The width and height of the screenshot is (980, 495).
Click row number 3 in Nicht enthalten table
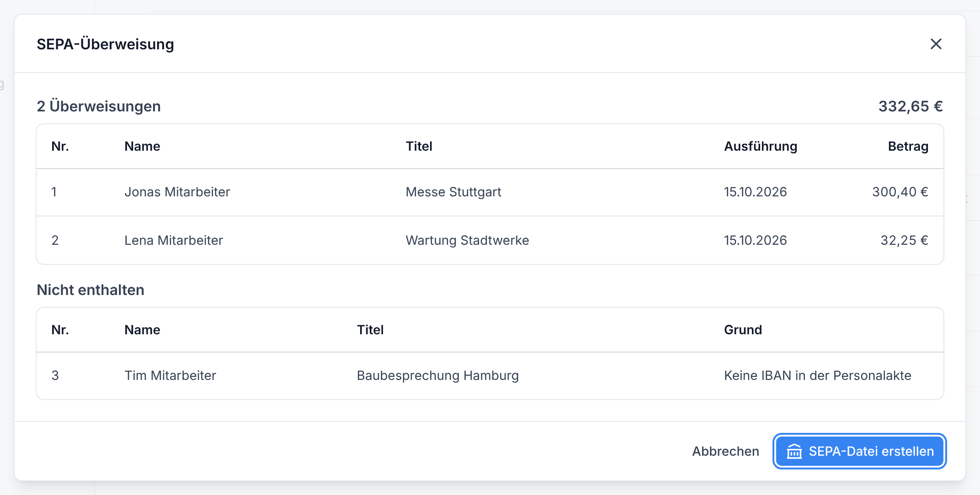point(55,375)
